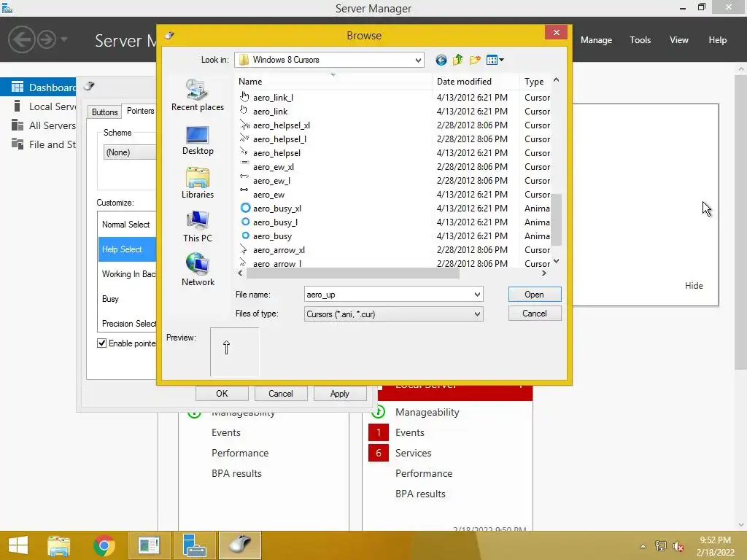Open the Tools menu in Server Manager

(640, 40)
